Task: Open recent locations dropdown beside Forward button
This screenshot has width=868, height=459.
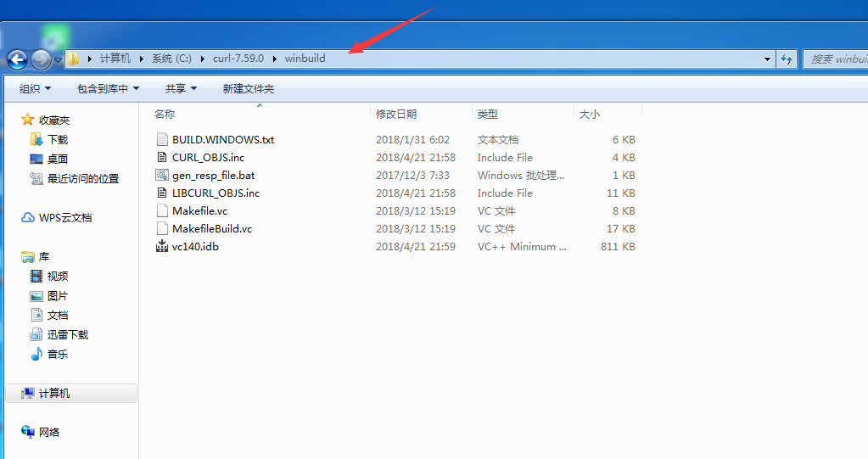Action: click(x=58, y=59)
